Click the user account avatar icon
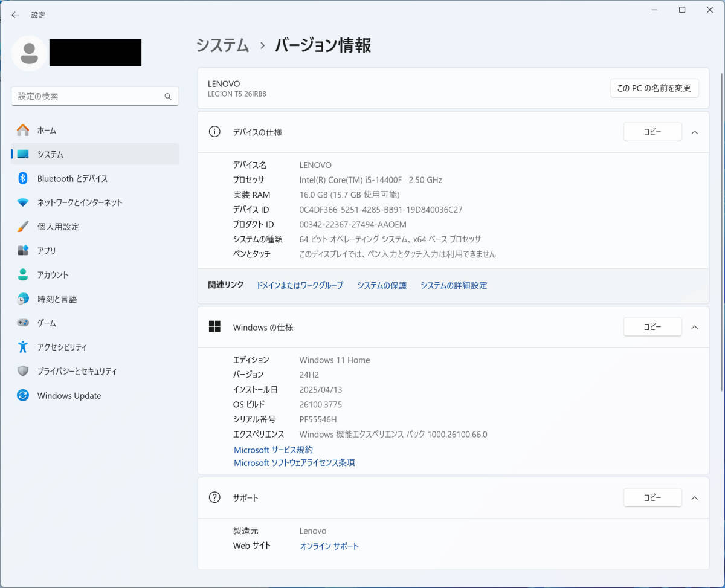This screenshot has height=588, width=725. 28,53
